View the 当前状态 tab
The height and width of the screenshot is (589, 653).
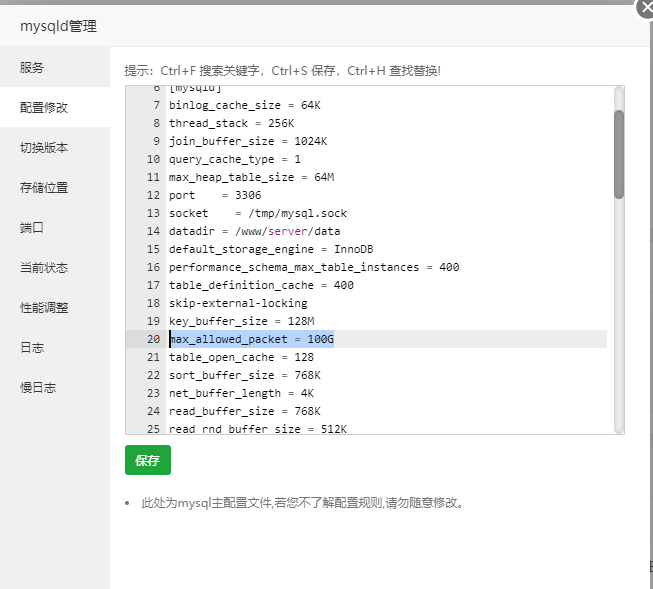pos(55,267)
